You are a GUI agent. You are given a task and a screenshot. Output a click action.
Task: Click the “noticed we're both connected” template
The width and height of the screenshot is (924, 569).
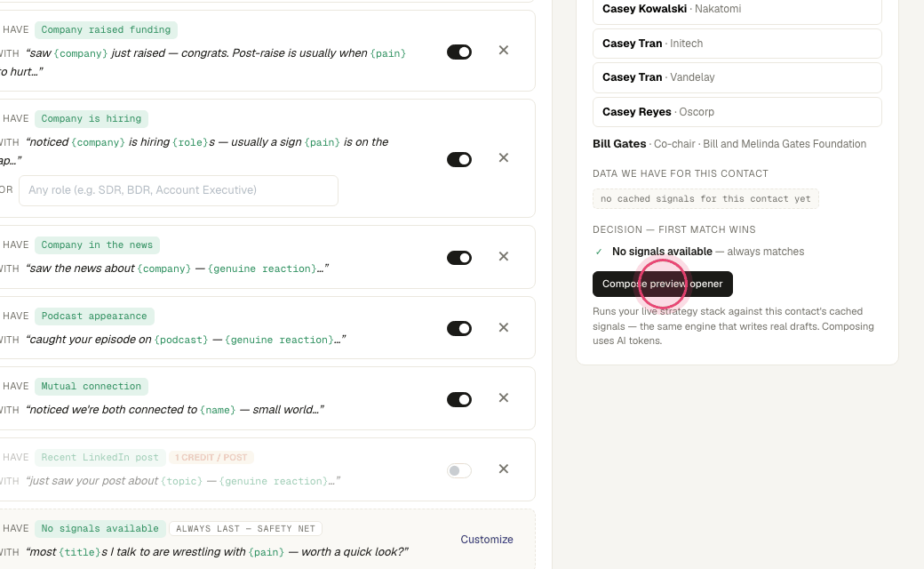tap(175, 410)
